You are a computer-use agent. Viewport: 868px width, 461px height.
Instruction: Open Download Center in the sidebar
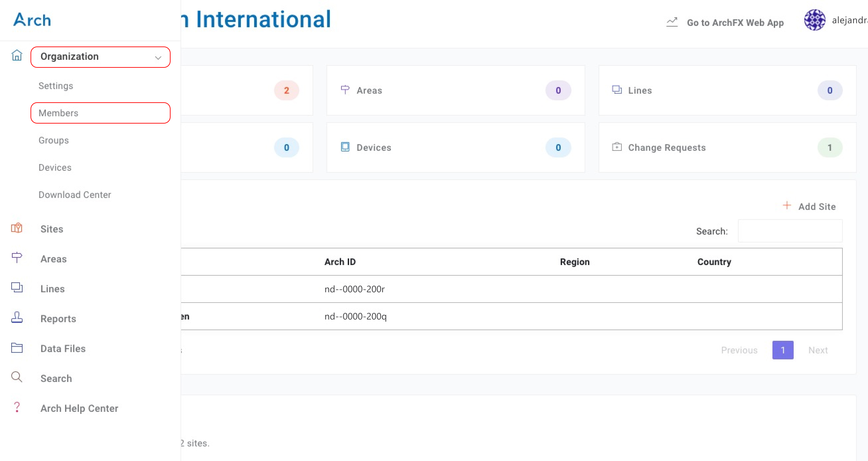point(75,195)
